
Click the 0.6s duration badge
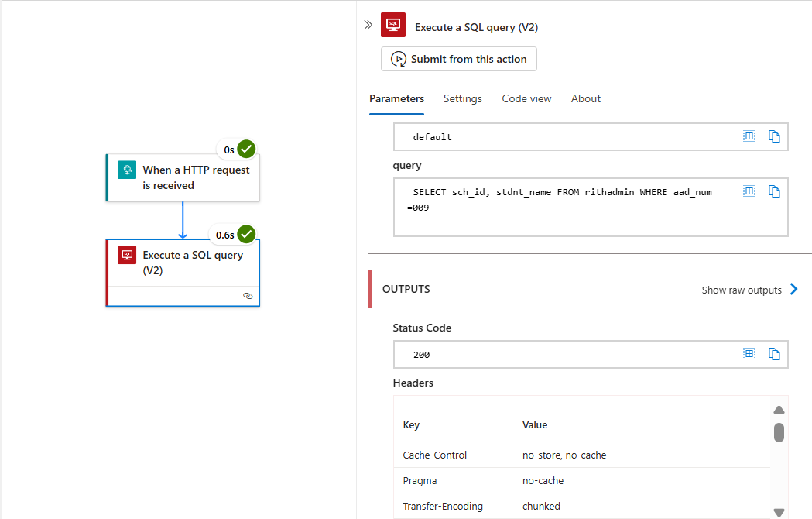(224, 235)
